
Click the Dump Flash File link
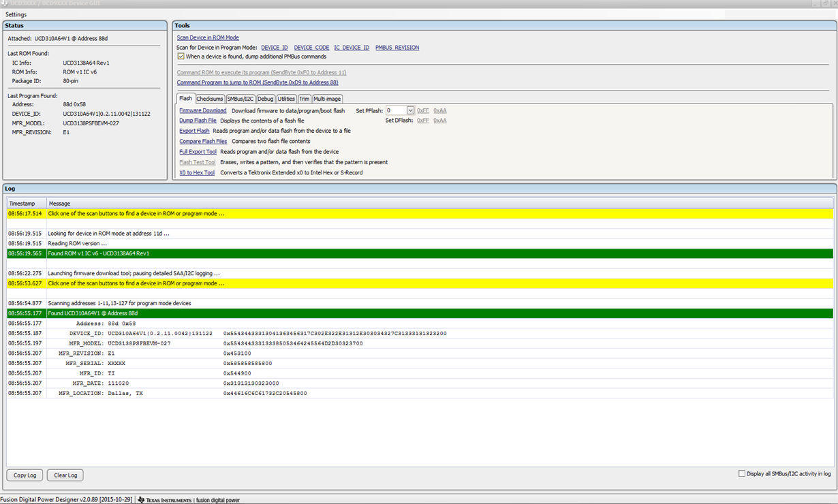[x=198, y=121]
